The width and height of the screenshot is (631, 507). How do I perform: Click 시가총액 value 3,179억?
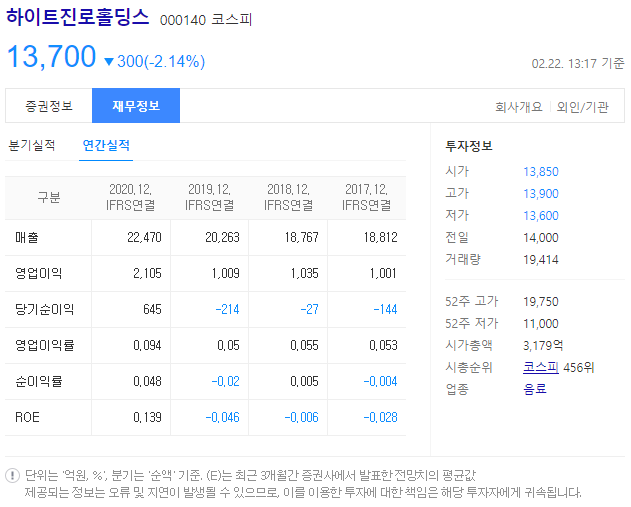click(543, 345)
